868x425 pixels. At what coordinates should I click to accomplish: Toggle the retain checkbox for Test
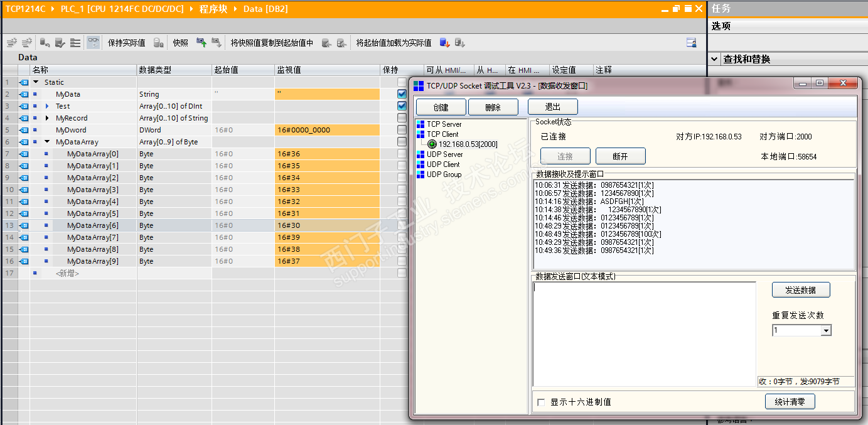[x=402, y=106]
